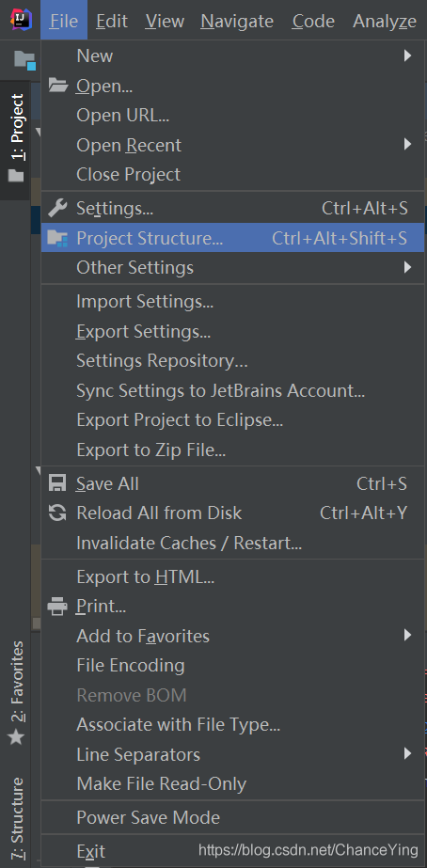Click the star icon on Favorites tab
Screen dimensions: 427x868
pos(16,736)
